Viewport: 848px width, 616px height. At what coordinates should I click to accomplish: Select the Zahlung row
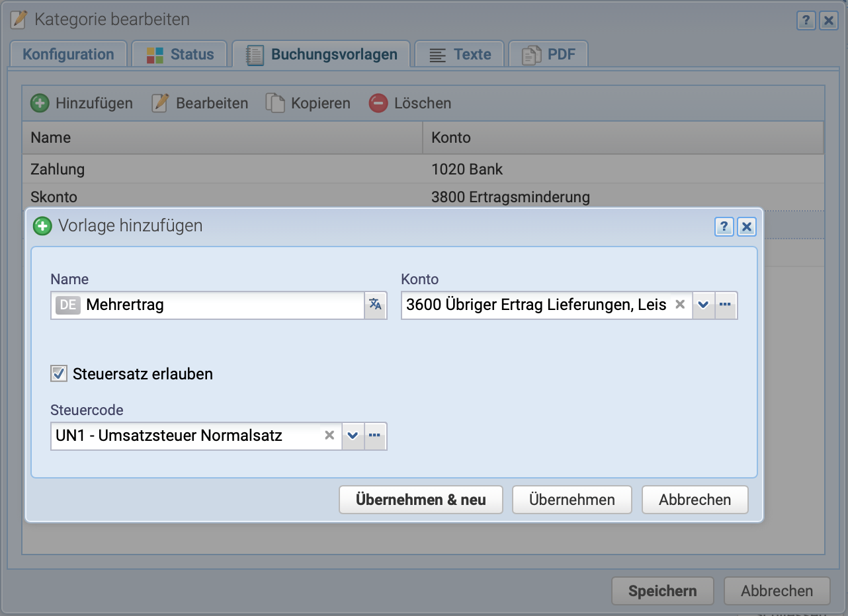pos(423,169)
